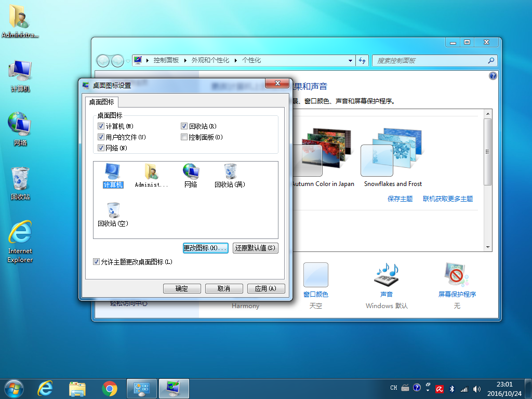532x399 pixels.
Task: Click 外观和个性化 in the address breadcrumb
Action: [210, 60]
